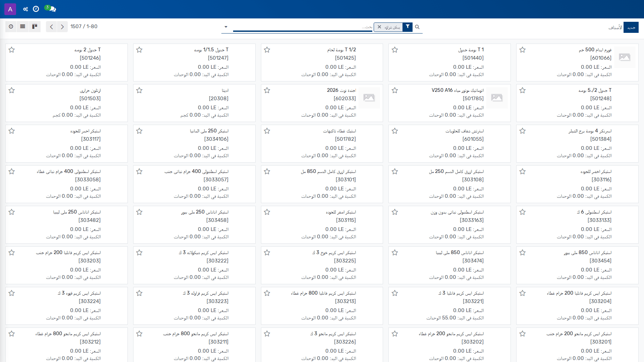Switch to the list view

(23, 26)
